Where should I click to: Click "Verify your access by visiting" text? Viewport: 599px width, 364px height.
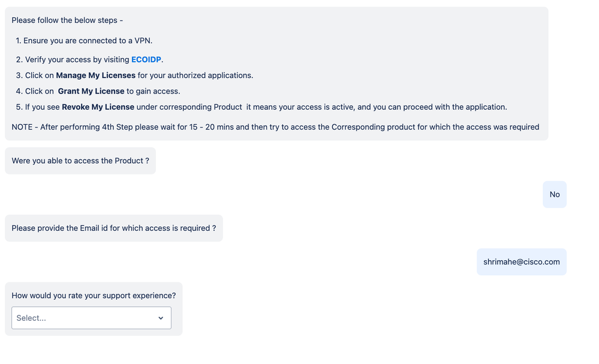click(x=77, y=59)
